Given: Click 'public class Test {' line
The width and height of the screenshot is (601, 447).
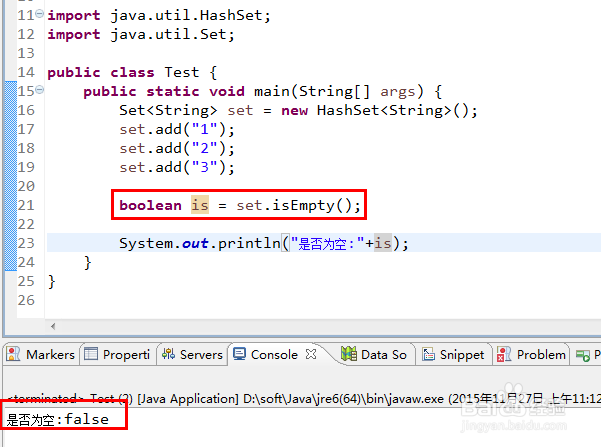Looking at the screenshot, I should coord(132,72).
